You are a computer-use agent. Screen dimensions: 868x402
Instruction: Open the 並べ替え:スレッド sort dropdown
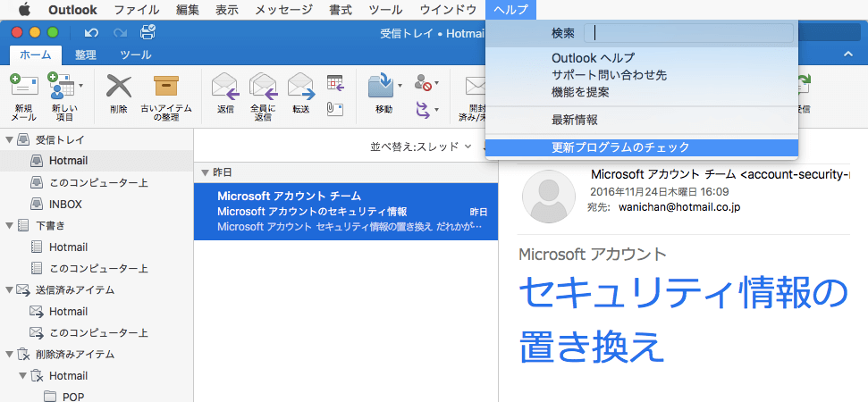click(421, 147)
